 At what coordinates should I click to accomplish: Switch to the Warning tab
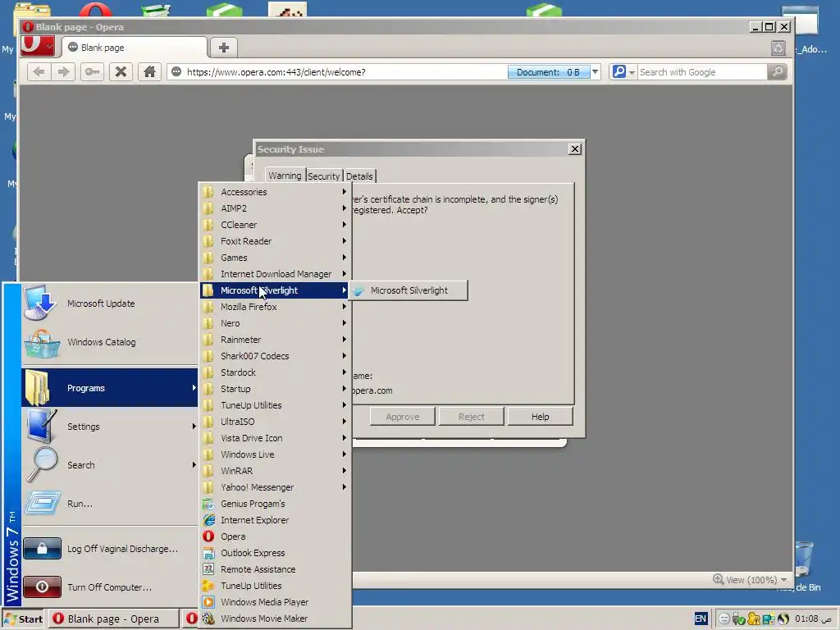click(285, 176)
